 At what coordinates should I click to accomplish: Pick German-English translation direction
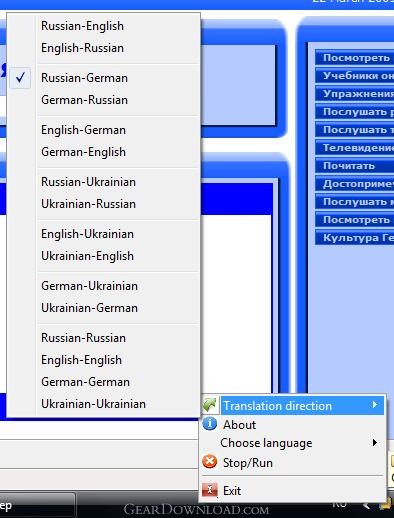(103, 152)
